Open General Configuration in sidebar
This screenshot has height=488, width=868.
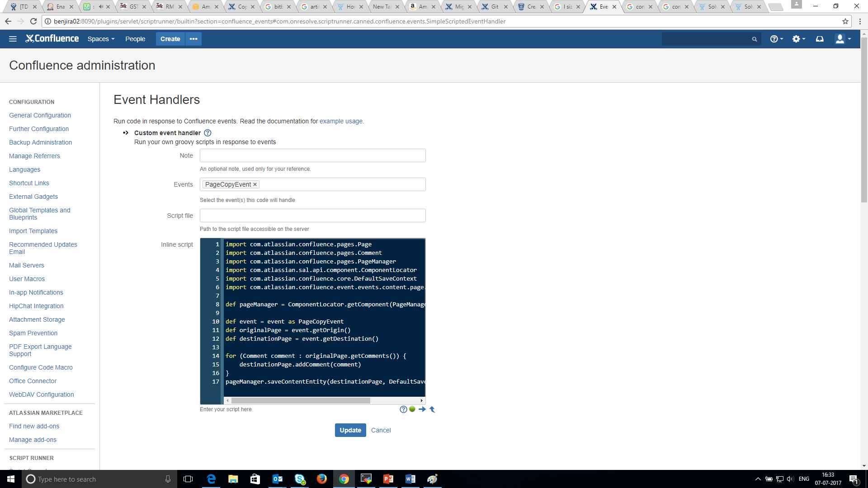pyautogui.click(x=40, y=115)
